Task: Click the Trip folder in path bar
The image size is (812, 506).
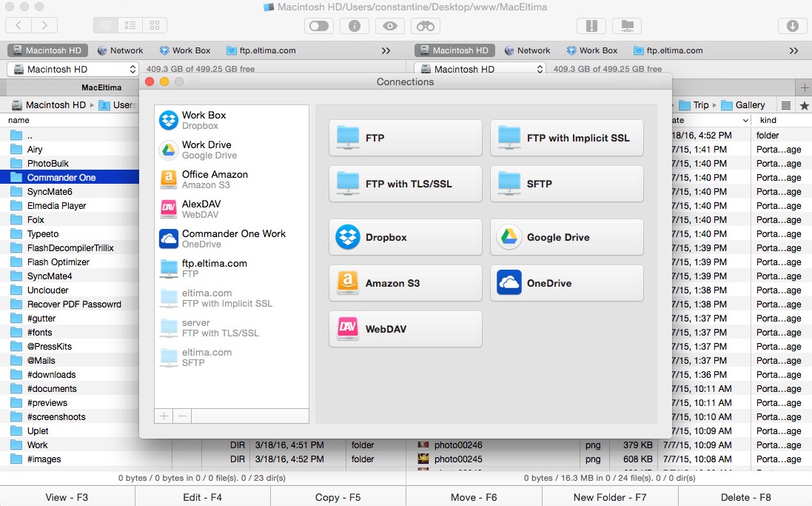Action: [694, 105]
